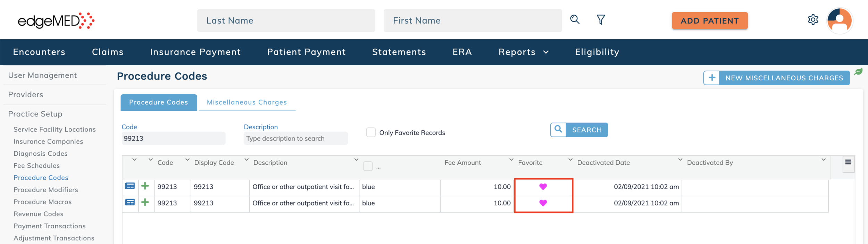Open the Claims menu
The height and width of the screenshot is (244, 868).
coord(108,52)
